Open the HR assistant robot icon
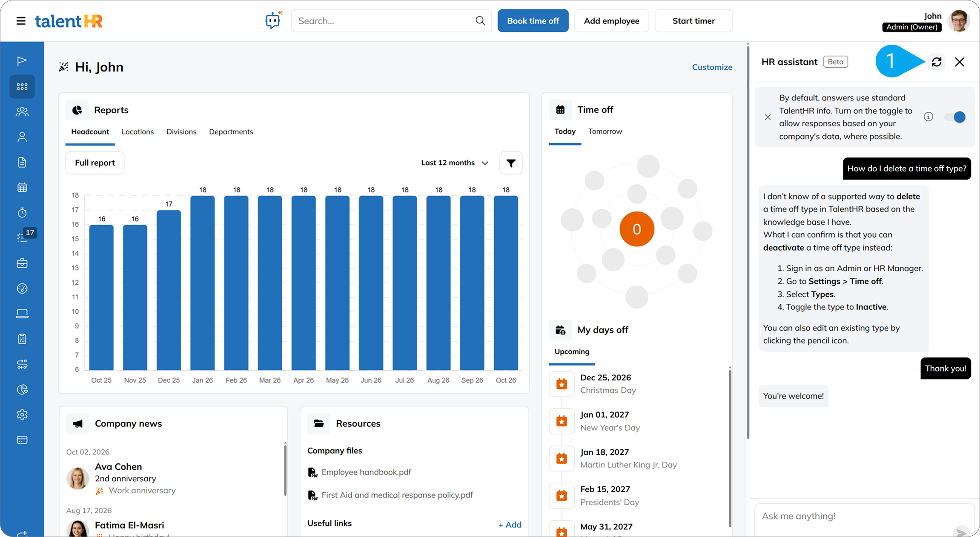The height and width of the screenshot is (537, 980). click(x=273, y=20)
